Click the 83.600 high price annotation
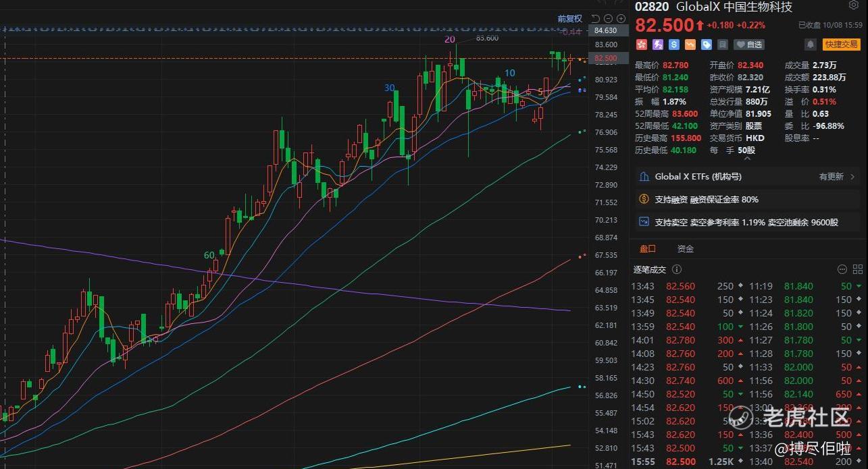 487,38
